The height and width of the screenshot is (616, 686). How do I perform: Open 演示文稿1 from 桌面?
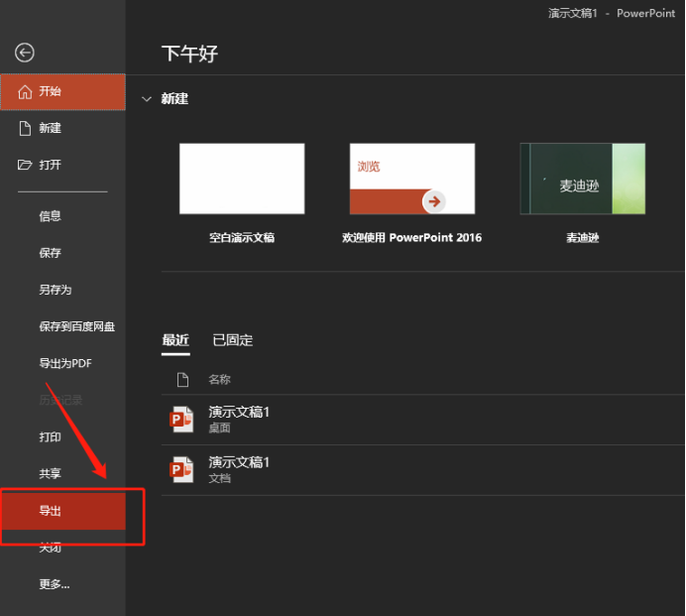click(x=422, y=420)
